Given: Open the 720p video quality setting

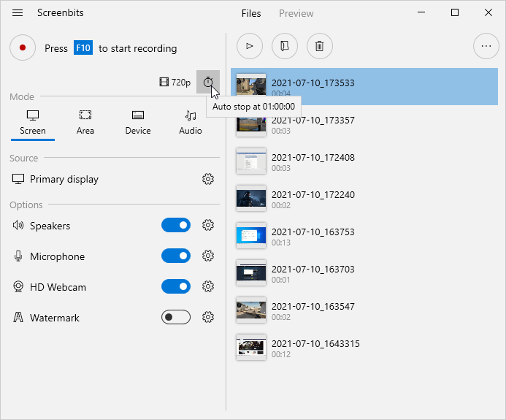Looking at the screenshot, I should (175, 82).
